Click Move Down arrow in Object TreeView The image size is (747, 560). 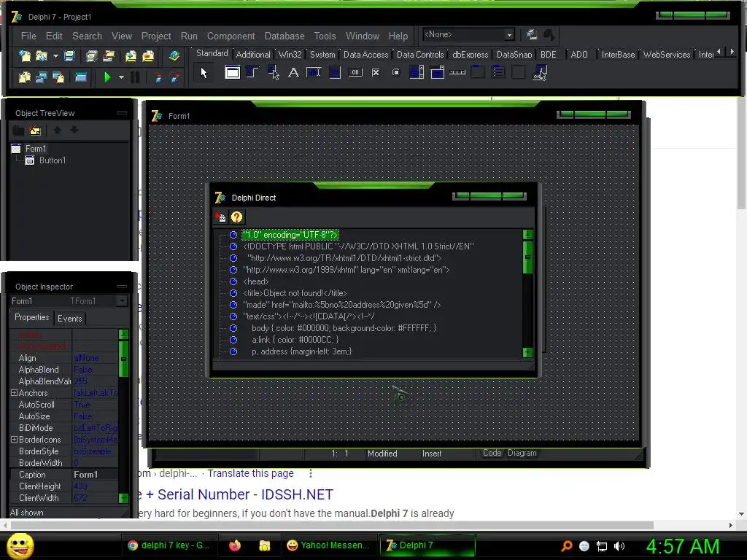tap(74, 130)
